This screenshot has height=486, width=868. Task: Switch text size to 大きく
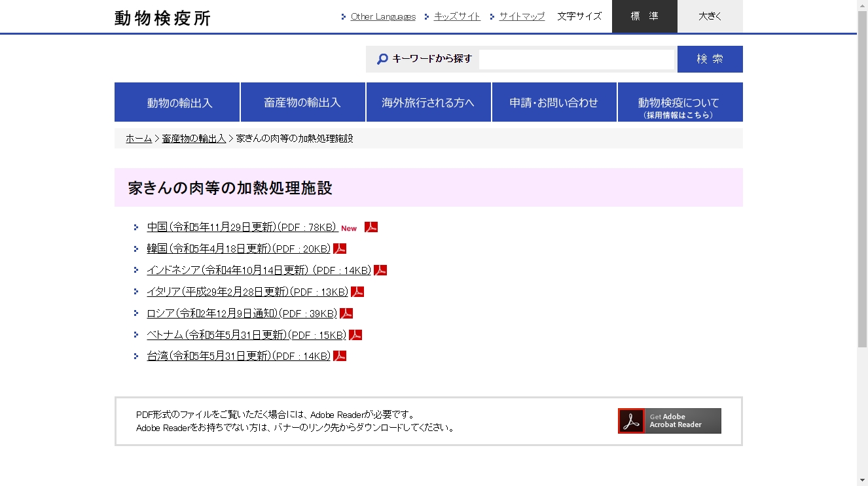(x=710, y=16)
